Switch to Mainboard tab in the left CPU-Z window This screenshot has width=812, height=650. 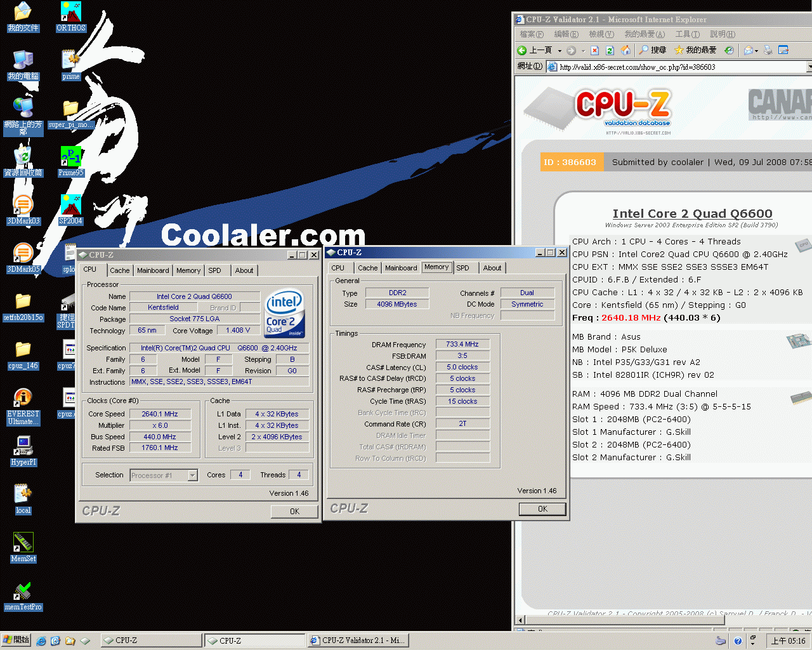153,270
